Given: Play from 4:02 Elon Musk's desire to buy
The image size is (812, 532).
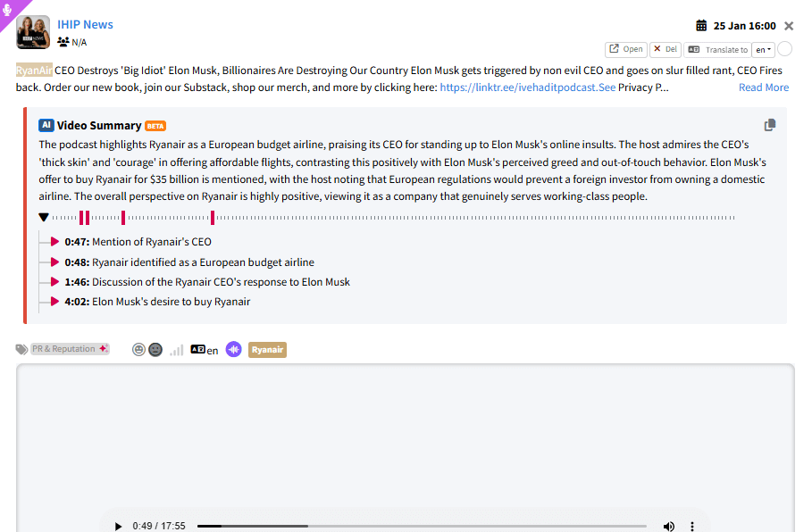Looking at the screenshot, I should (x=54, y=301).
